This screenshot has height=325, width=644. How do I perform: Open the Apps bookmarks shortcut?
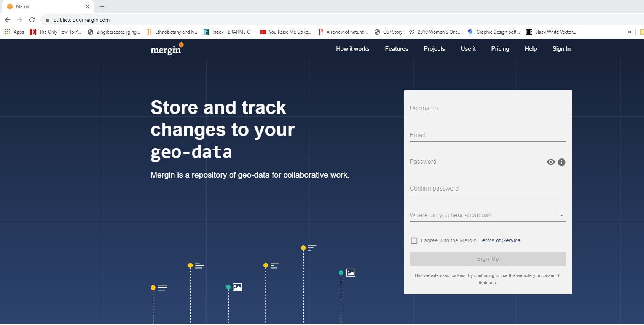(14, 32)
